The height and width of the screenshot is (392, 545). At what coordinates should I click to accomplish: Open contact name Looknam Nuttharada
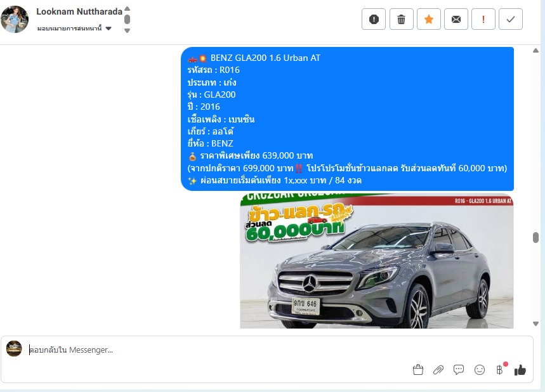pyautogui.click(x=79, y=11)
